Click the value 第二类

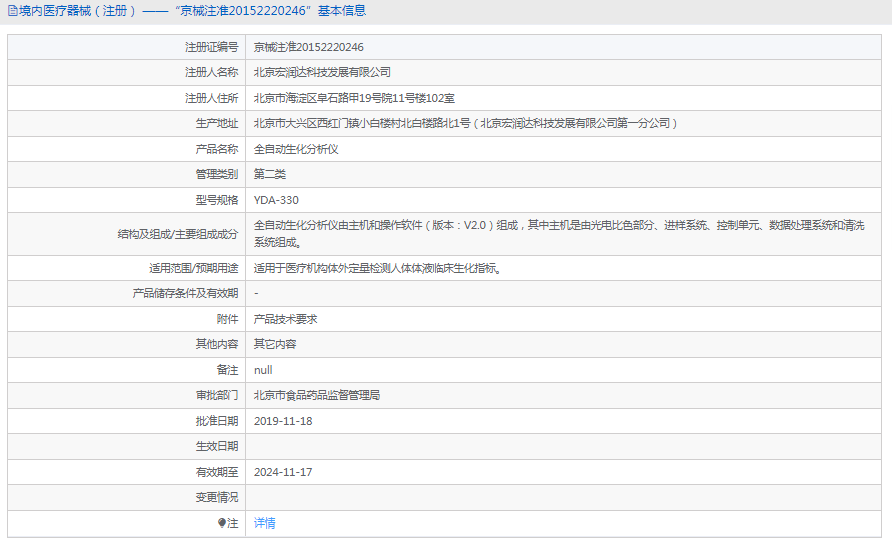tap(270, 174)
